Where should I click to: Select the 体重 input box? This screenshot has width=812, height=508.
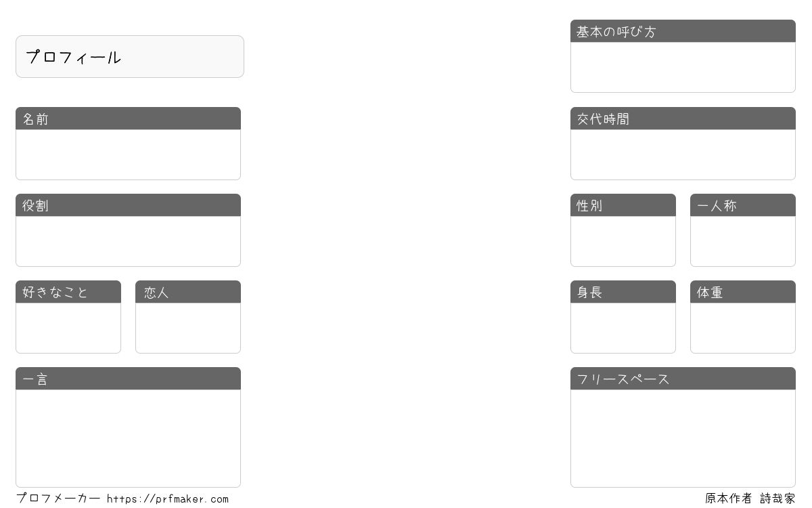point(743,328)
